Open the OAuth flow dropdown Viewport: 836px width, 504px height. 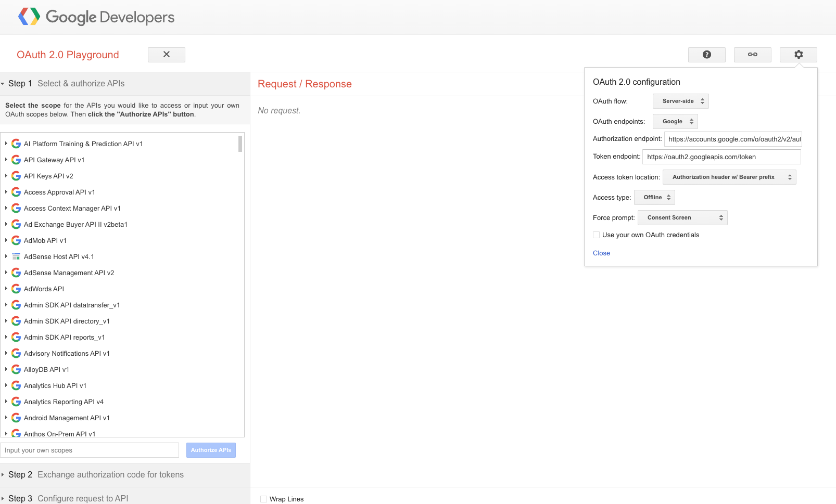click(680, 101)
